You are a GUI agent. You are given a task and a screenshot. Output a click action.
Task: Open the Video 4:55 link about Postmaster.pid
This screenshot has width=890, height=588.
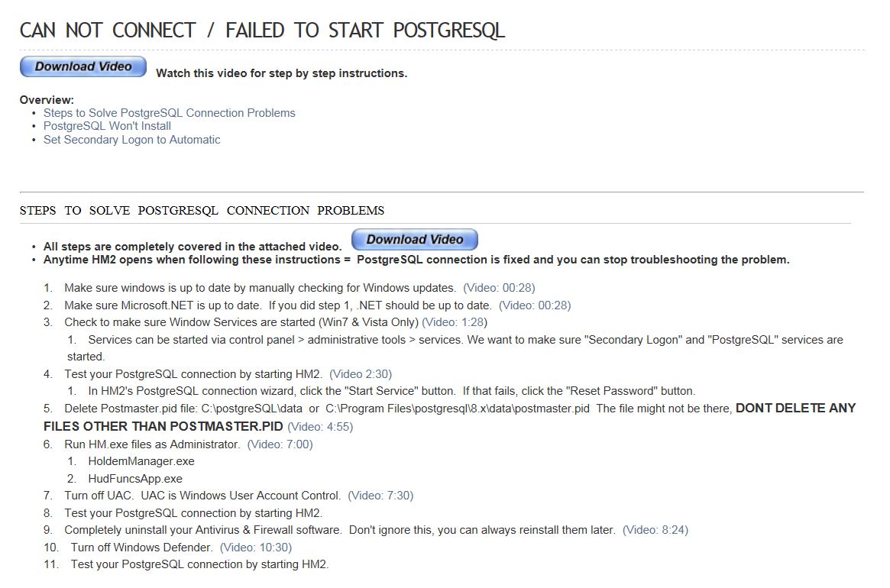[x=320, y=427]
